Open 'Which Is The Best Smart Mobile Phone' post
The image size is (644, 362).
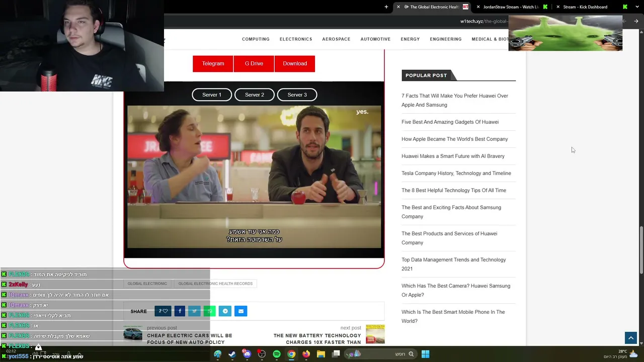pos(453,316)
